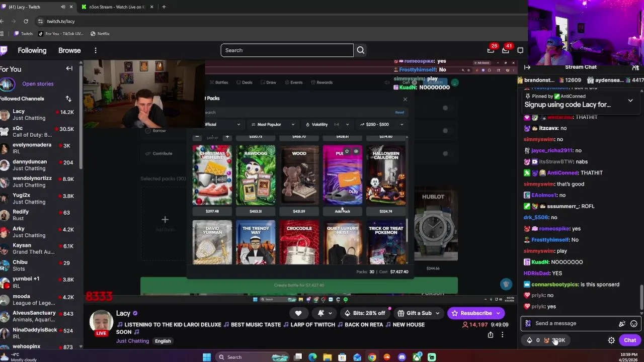Open Discord from the Windows taskbar
Viewport: 644px width, 362px height.
click(x=401, y=357)
